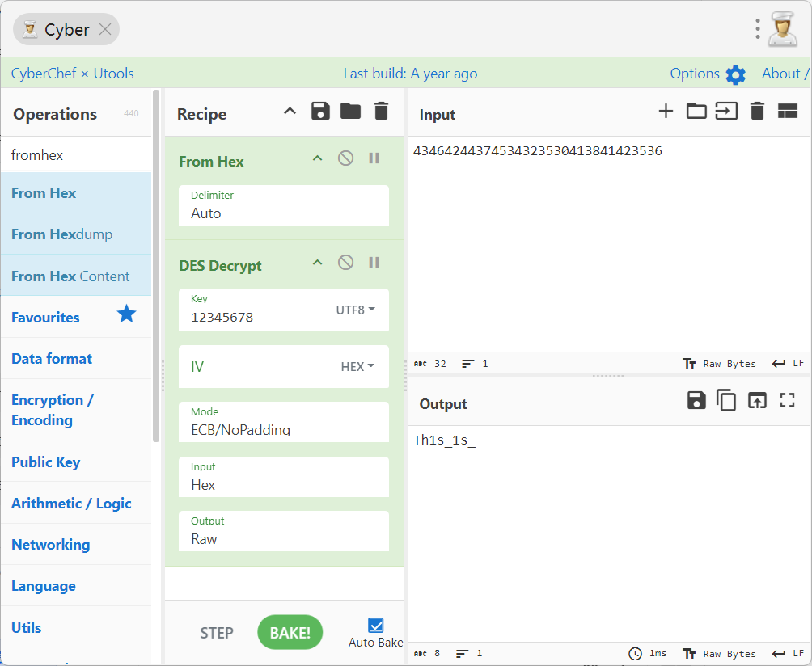
Task: Click the Key field 12345678
Action: 256,310
